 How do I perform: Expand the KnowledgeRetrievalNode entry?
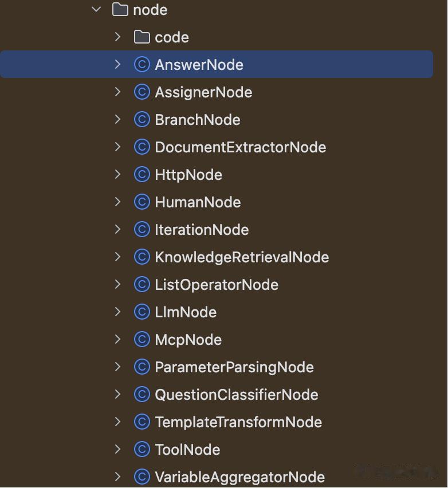click(x=118, y=257)
